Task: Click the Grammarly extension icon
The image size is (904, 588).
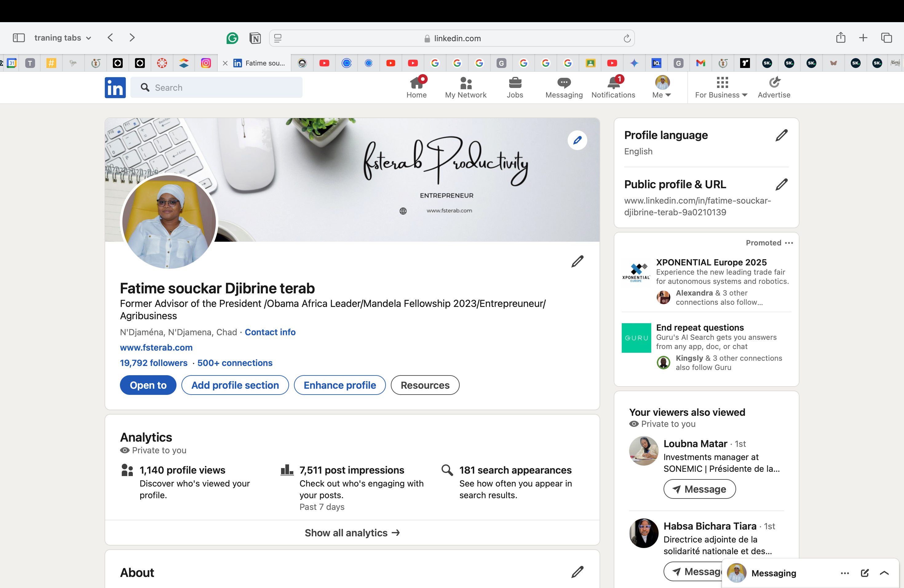Action: click(232, 38)
